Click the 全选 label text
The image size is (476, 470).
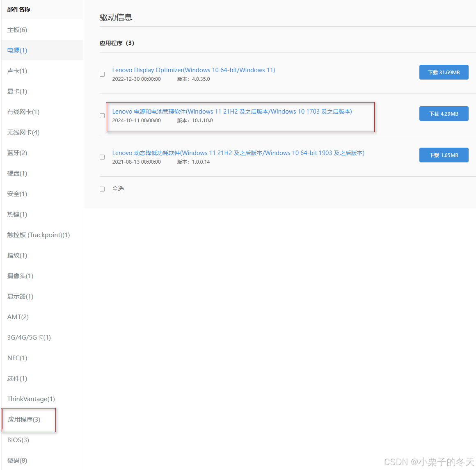point(118,189)
